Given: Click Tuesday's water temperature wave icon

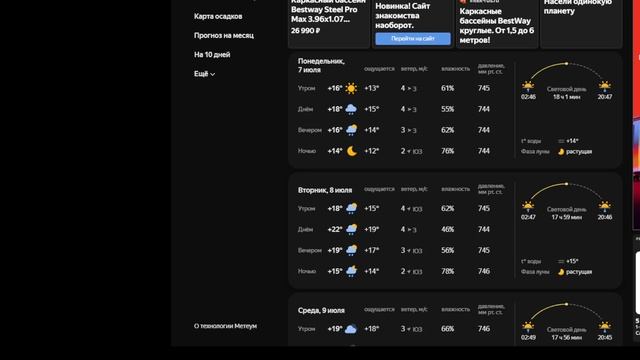Looking at the screenshot, I should pyautogui.click(x=561, y=262).
